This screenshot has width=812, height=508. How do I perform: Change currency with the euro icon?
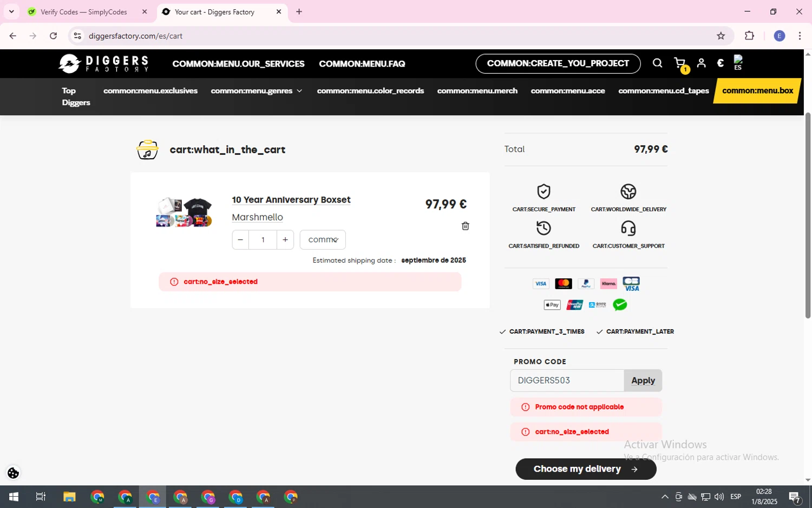pyautogui.click(x=720, y=63)
